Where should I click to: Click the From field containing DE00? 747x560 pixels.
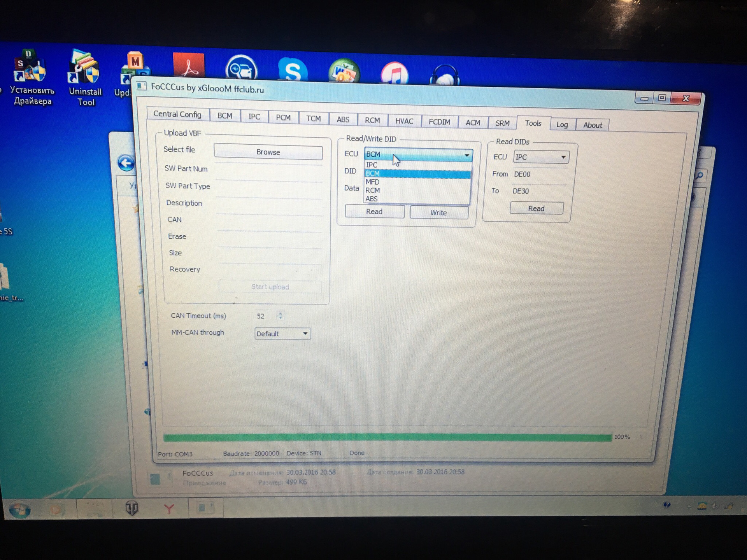pos(540,174)
